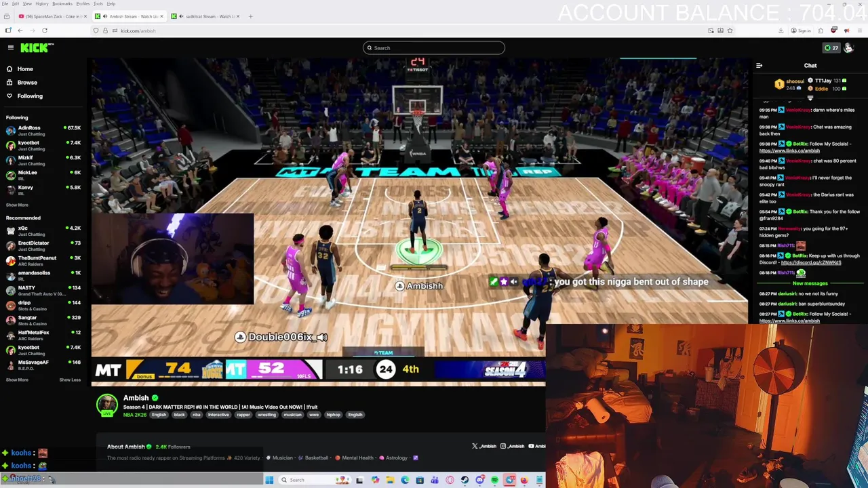Open the NBA 2K26 category link

pyautogui.click(x=134, y=415)
